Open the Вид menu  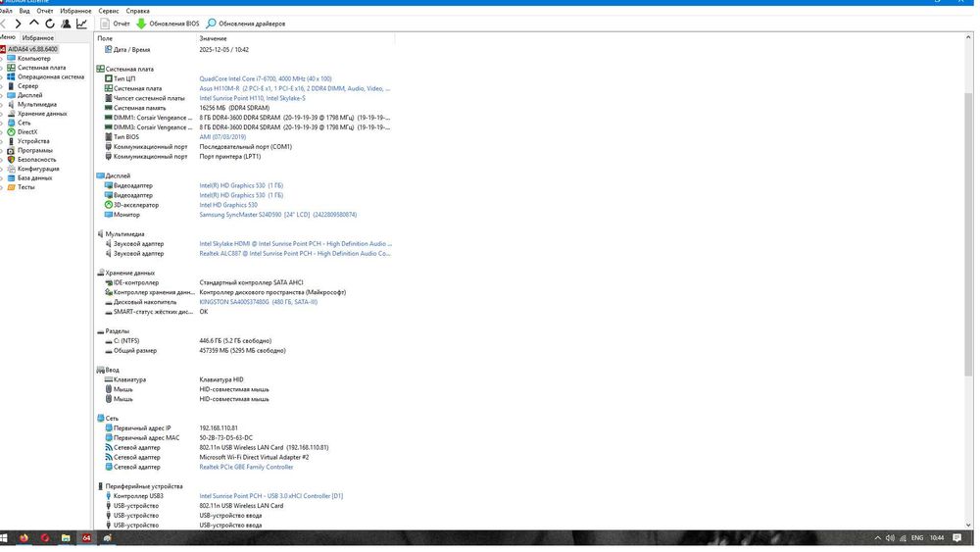(24, 11)
